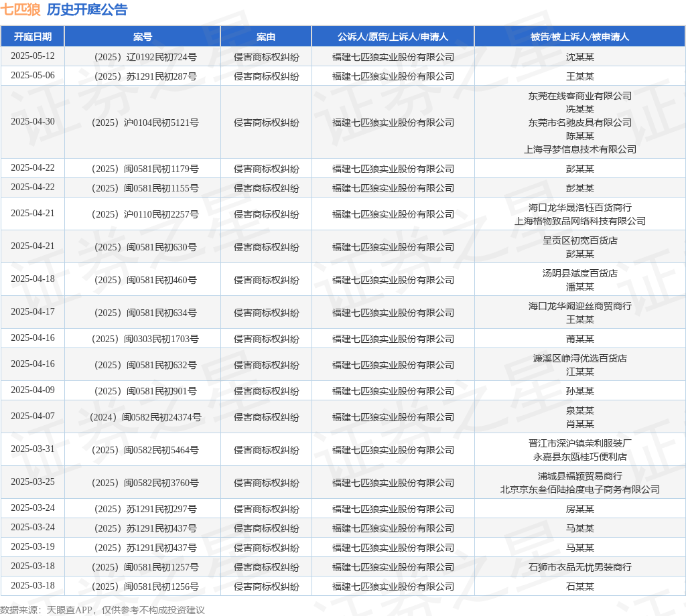Select case number 闽0581民初634号

pyautogui.click(x=145, y=313)
